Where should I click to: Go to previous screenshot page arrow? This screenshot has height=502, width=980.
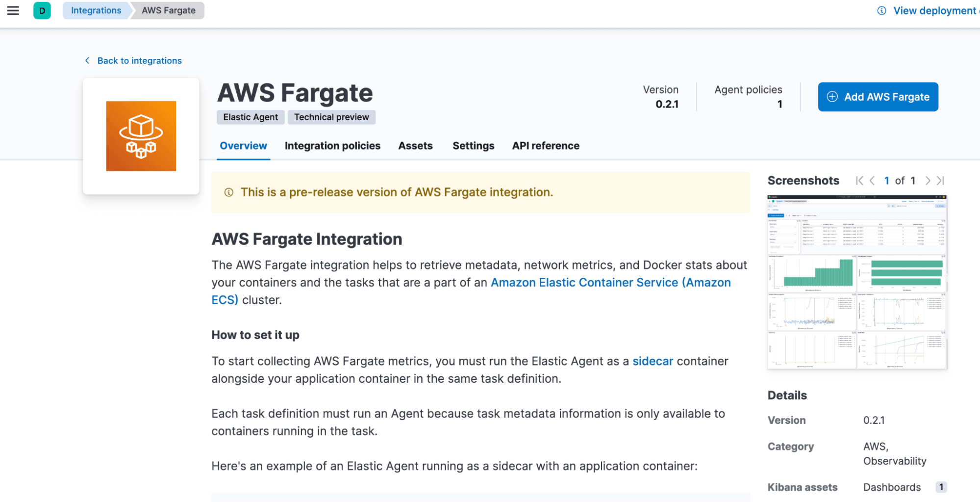[872, 181]
